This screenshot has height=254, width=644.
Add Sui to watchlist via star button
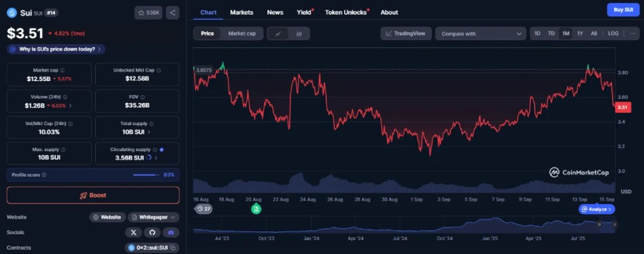coord(149,12)
